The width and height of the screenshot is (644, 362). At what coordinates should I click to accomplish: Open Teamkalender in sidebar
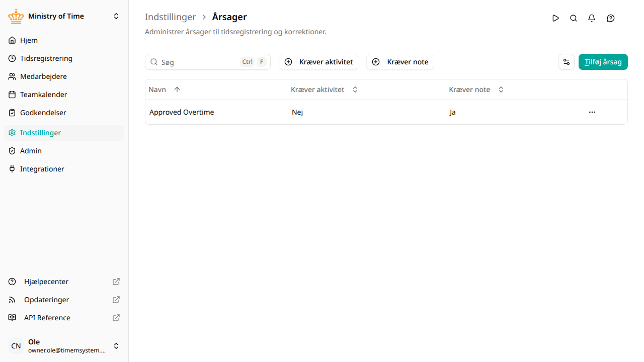pyautogui.click(x=64, y=95)
